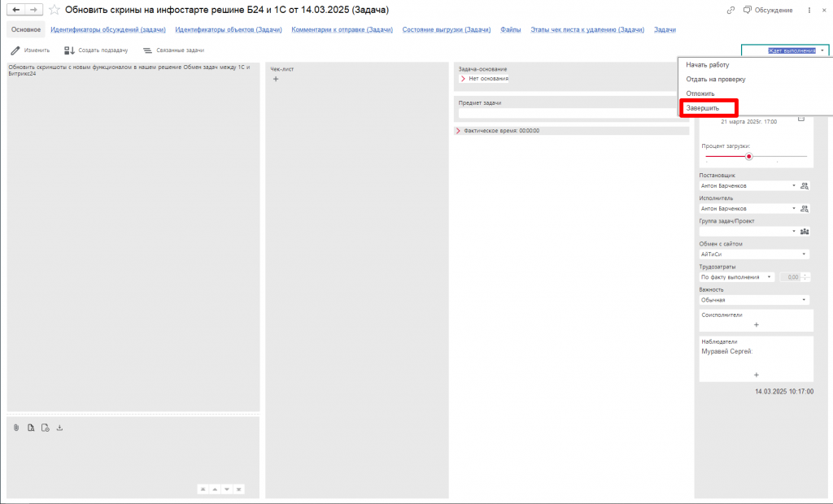Image resolution: width=833 pixels, height=504 pixels.
Task: Open group selection icon for Группа задач/Проект
Action: coord(805,232)
